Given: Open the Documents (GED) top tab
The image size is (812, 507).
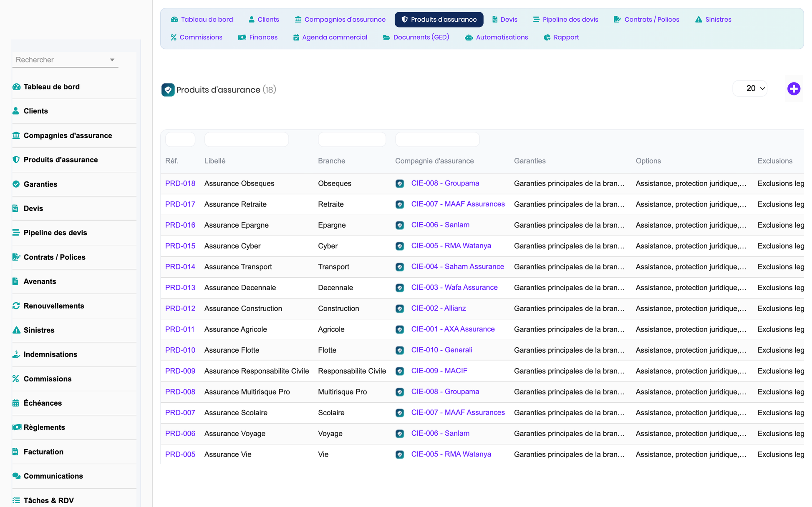Looking at the screenshot, I should click(x=416, y=38).
